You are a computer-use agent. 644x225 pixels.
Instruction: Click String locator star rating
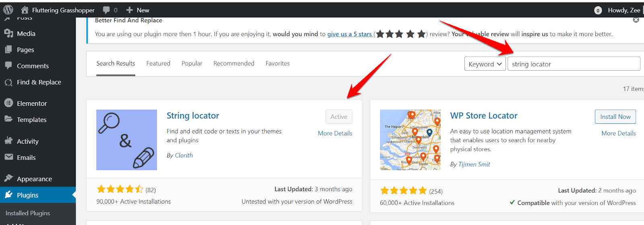tap(120, 189)
